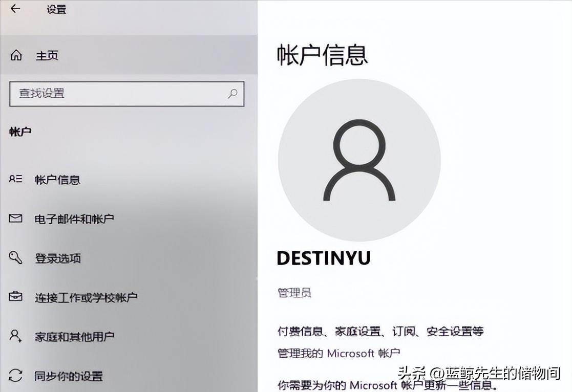Return to 主页 from the sidebar
Viewport: 572px width, 392px height.
[46, 55]
